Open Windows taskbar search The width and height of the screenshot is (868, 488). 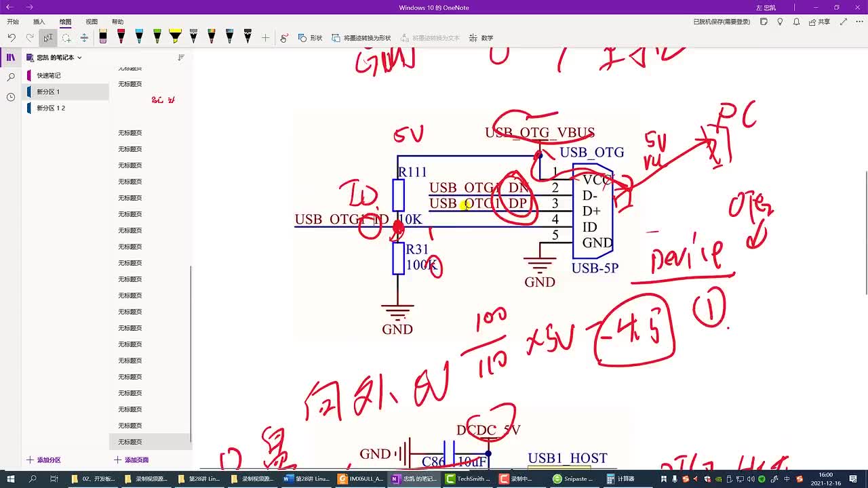coord(33,479)
